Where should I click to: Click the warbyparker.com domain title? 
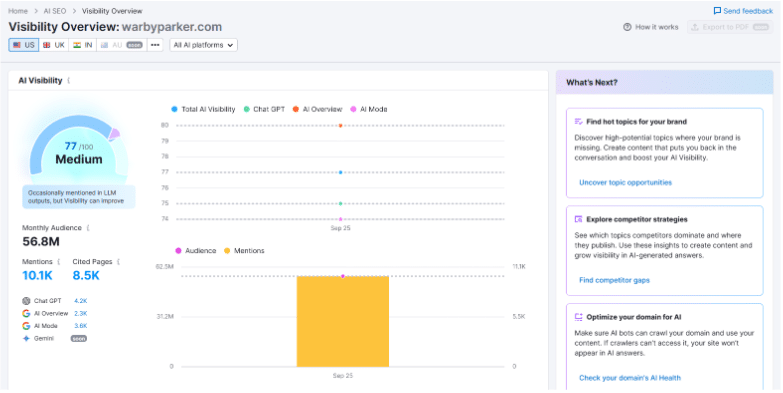coord(172,27)
